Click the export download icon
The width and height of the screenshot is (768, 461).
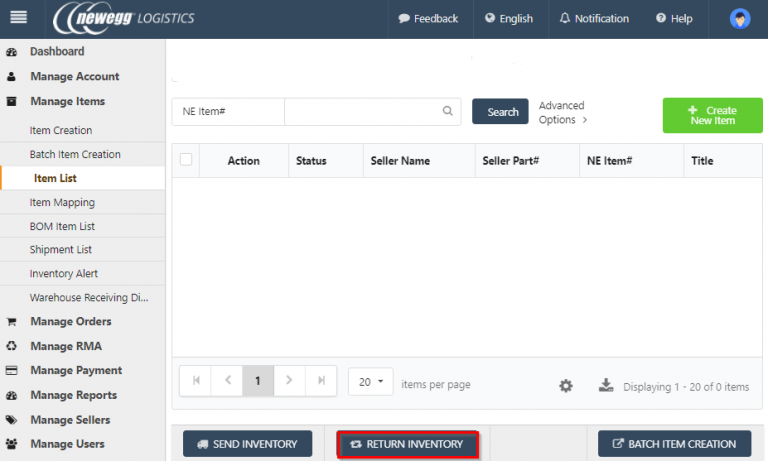coord(605,386)
